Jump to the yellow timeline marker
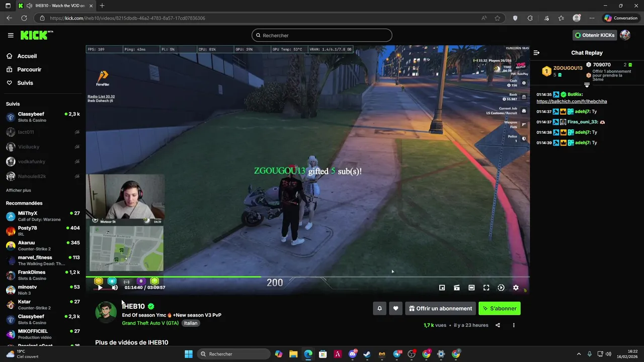Image resolution: width=644 pixels, height=362 pixels. pos(99,281)
